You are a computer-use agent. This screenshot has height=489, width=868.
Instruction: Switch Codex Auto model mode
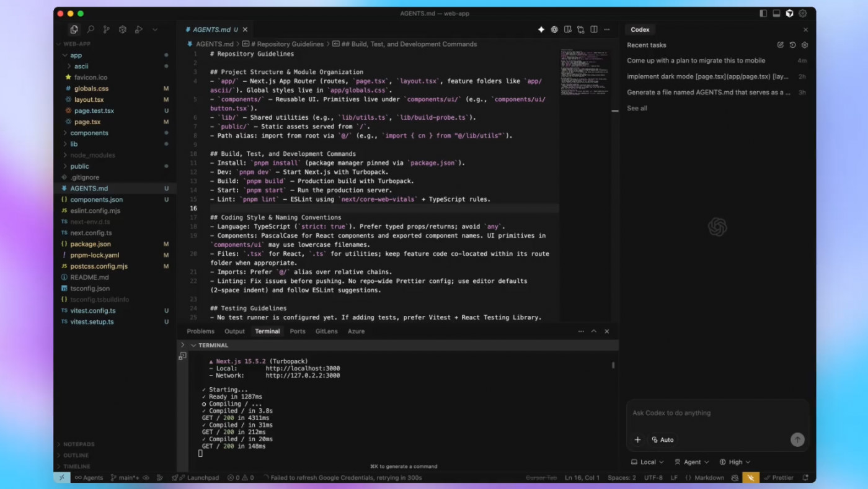tap(663, 439)
